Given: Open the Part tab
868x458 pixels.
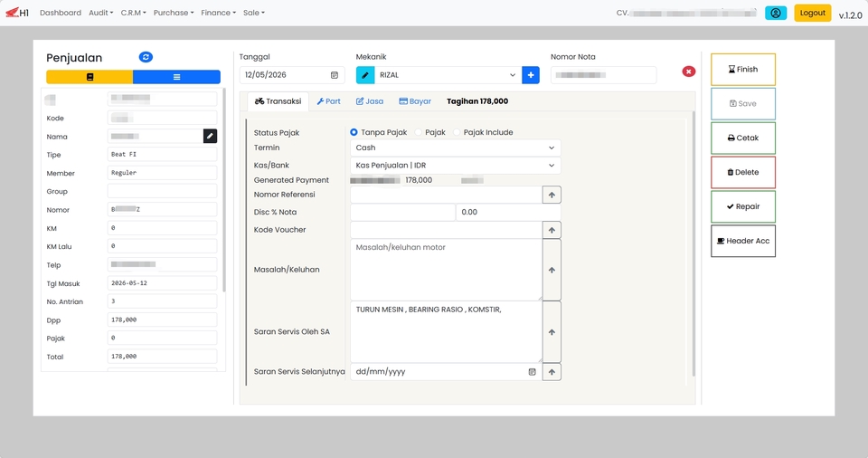Looking at the screenshot, I should 329,101.
